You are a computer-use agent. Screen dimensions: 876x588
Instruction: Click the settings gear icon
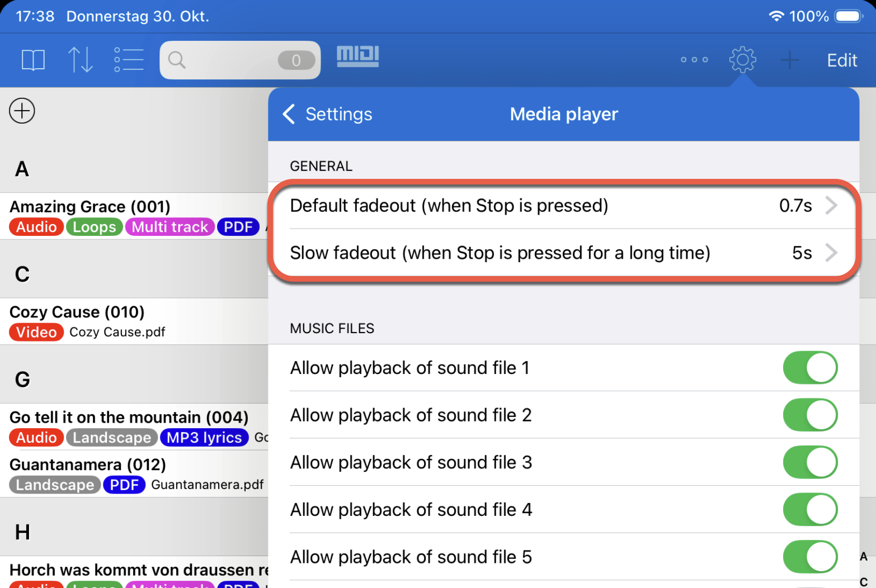click(x=742, y=60)
